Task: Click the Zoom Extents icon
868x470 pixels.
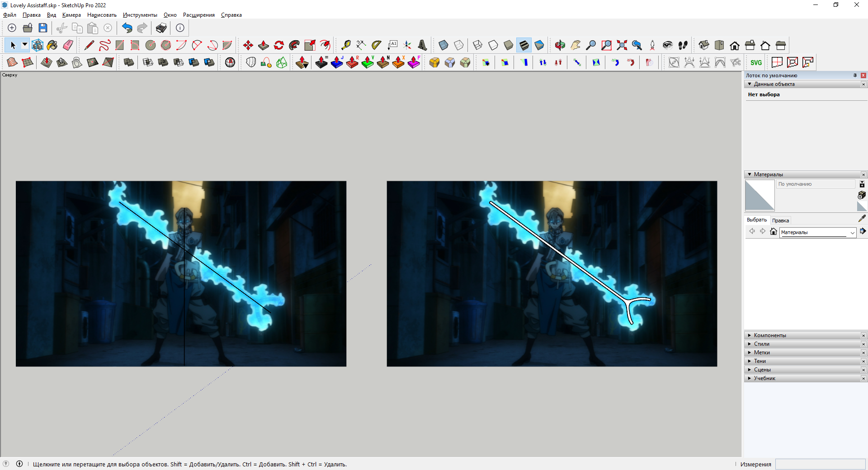Action: pyautogui.click(x=622, y=45)
